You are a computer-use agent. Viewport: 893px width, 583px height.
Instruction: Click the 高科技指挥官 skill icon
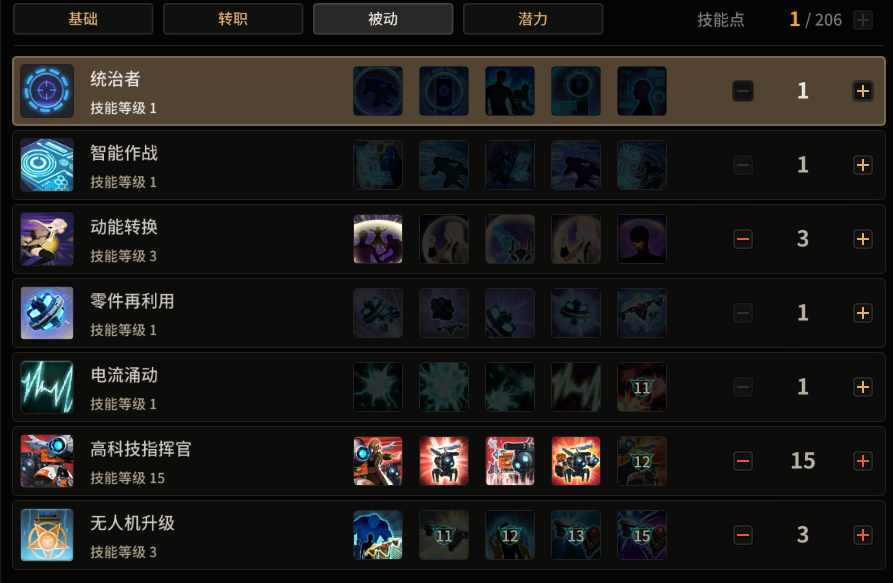click(x=47, y=461)
